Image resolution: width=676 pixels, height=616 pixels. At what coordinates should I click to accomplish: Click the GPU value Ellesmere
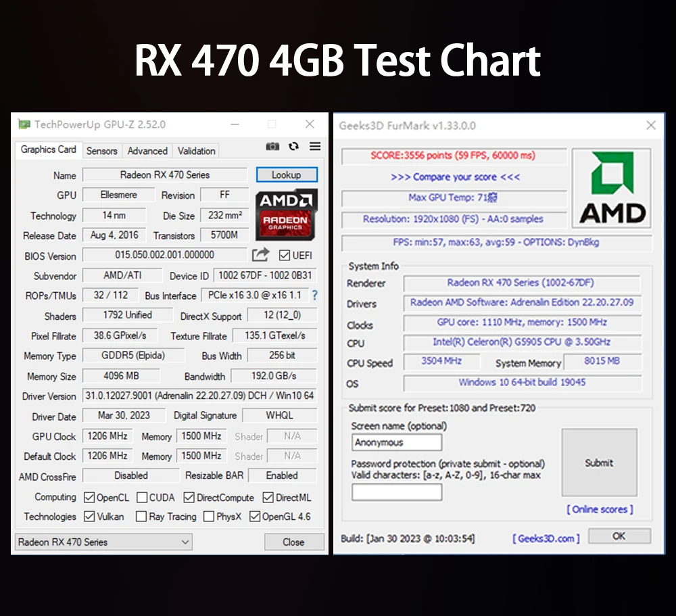pos(118,195)
